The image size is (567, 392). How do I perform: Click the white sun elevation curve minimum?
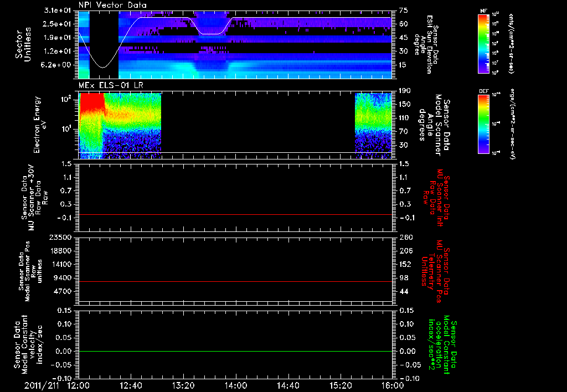click(104, 67)
